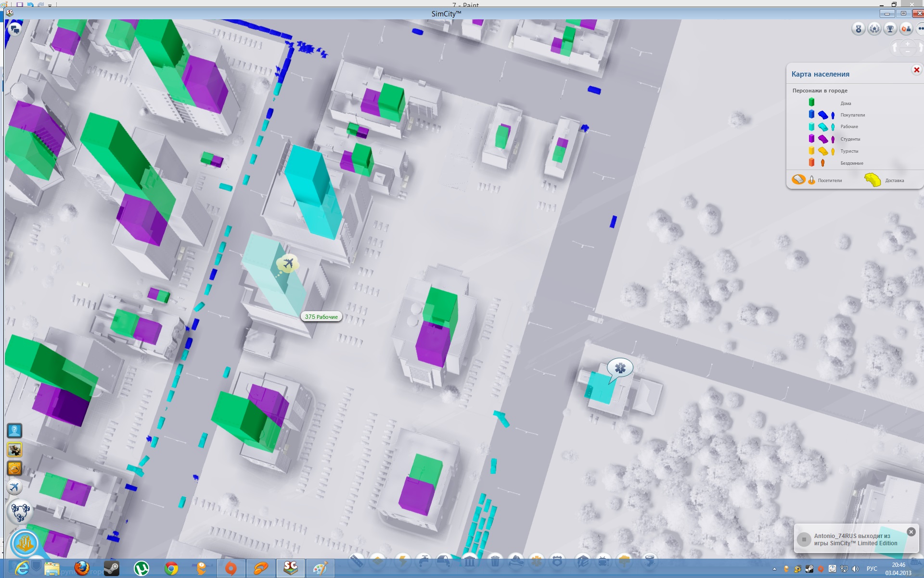Zoom in with the plus camera control
The height and width of the screenshot is (578, 924).
point(908,44)
